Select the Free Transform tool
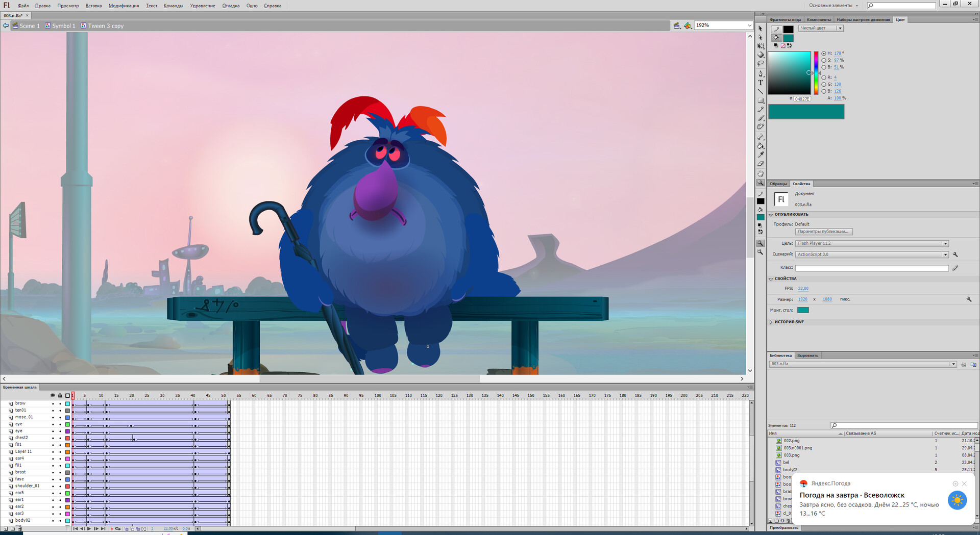 tap(761, 46)
